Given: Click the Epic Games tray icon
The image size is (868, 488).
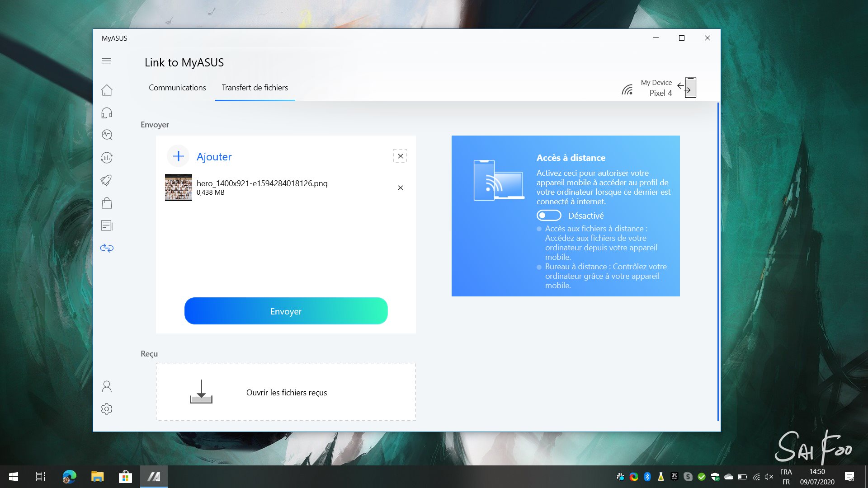Looking at the screenshot, I should [675, 477].
